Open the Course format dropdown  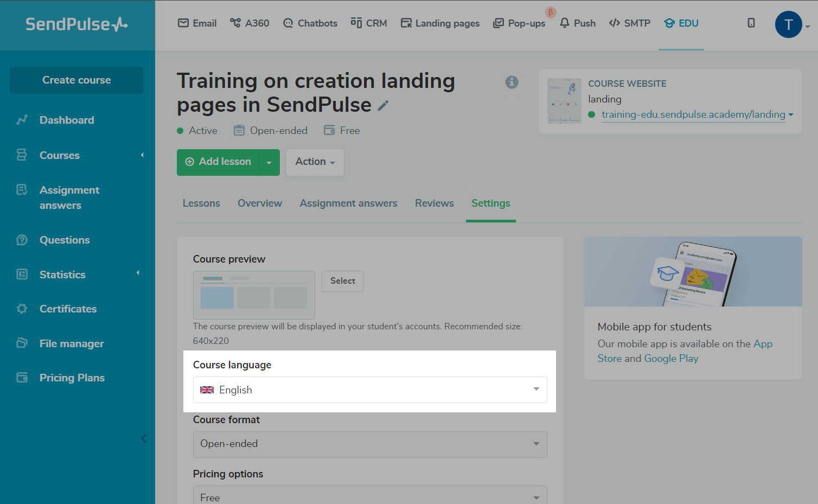(x=370, y=444)
